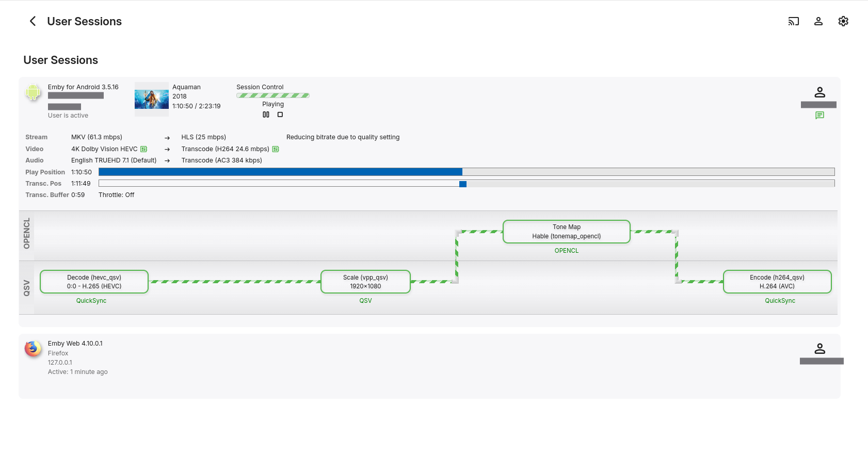868x472 pixels.
Task: Select the Tone Map Hable node
Action: point(567,232)
